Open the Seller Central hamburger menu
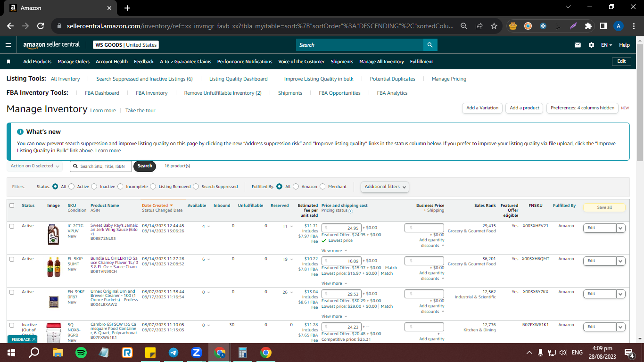The height and width of the screenshot is (362, 644). pyautogui.click(x=8, y=45)
